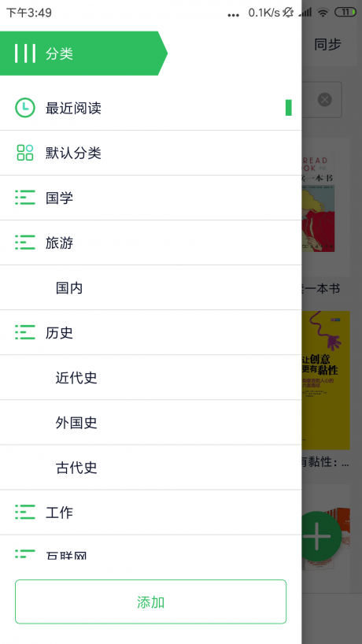Select the 默认分类 menu entry
Viewport: 362px width, 644px height.
point(150,153)
